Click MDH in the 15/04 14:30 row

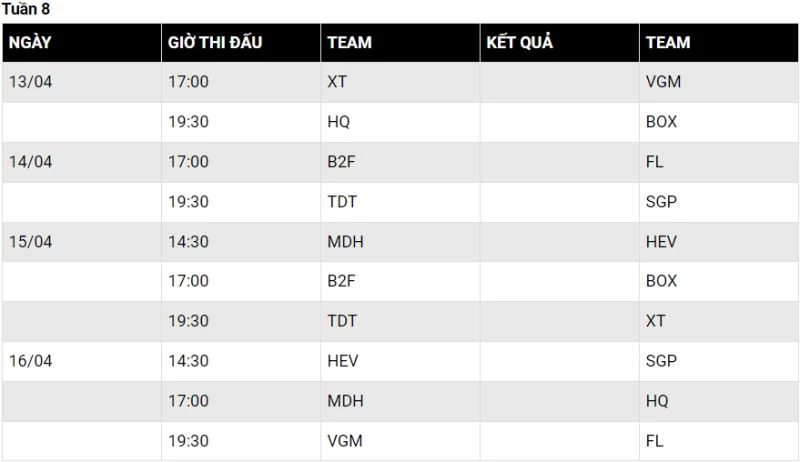pyautogui.click(x=345, y=242)
